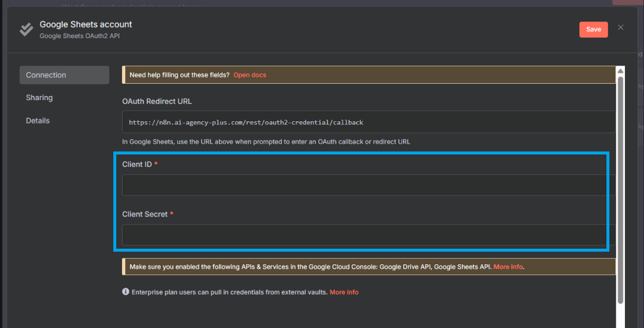Open More info link about Google APIs
644x328 pixels.
point(508,267)
